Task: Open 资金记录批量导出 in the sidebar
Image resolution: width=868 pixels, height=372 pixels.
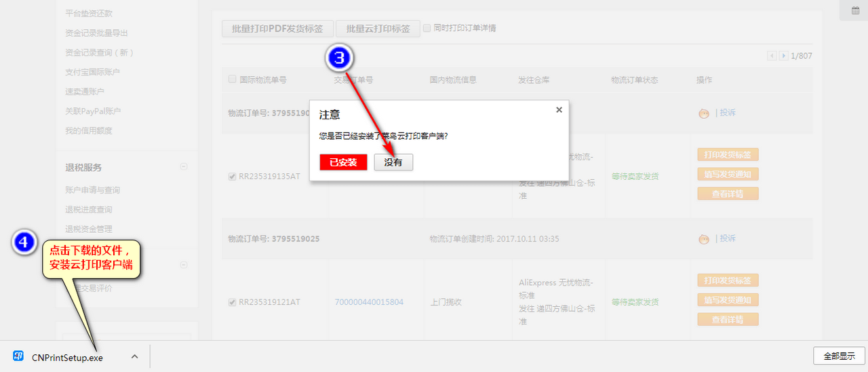Action: (x=96, y=33)
